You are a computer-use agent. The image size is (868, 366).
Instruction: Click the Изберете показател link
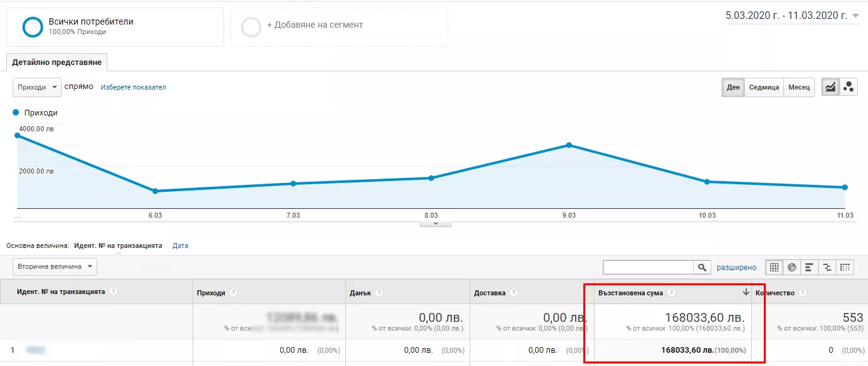133,87
